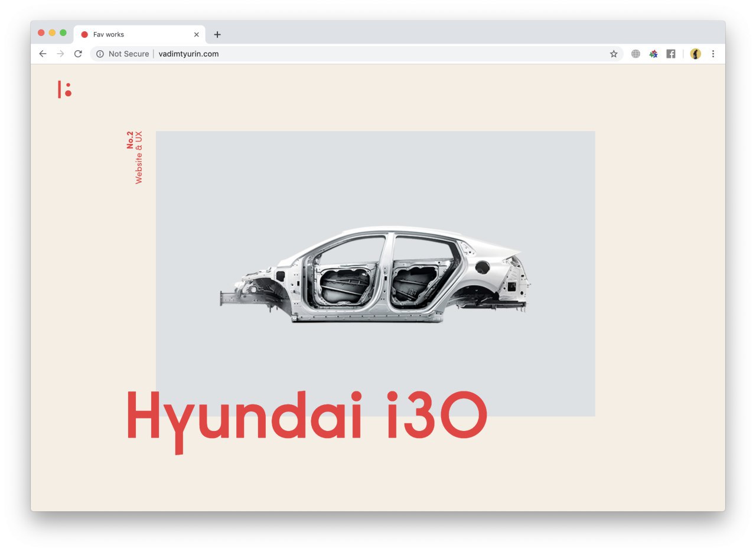This screenshot has height=552, width=756.
Task: Open the Not Secure site info icon
Action: tap(100, 54)
